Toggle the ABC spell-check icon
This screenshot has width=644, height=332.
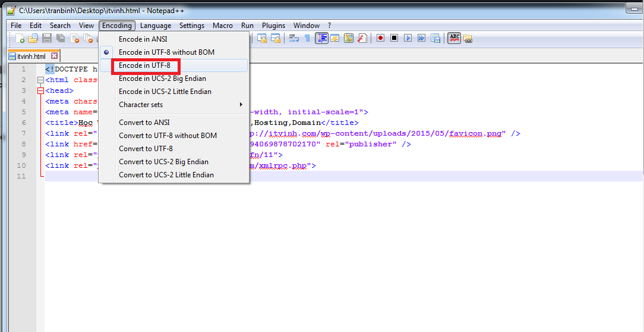click(x=454, y=38)
